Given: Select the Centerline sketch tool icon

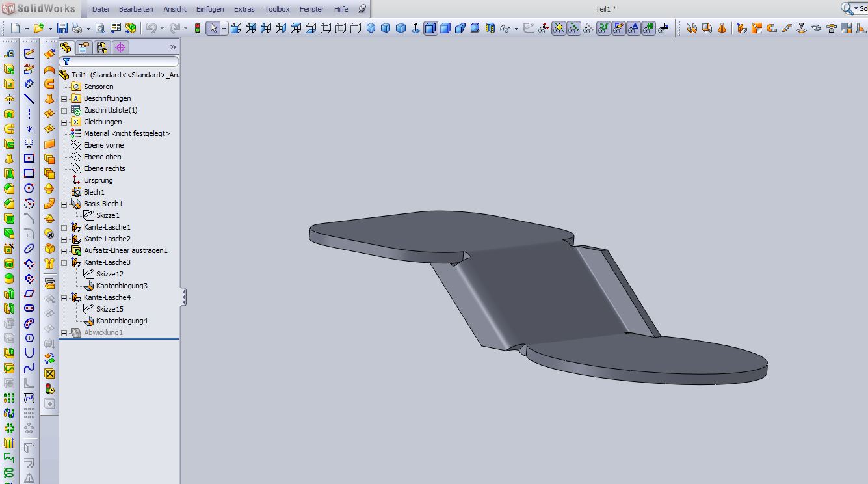Looking at the screenshot, I should click(x=29, y=114).
